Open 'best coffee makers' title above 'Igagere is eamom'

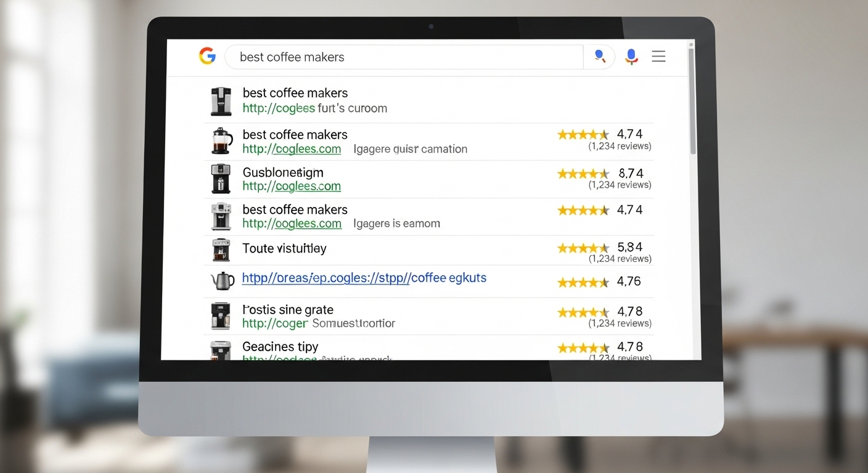click(x=295, y=209)
